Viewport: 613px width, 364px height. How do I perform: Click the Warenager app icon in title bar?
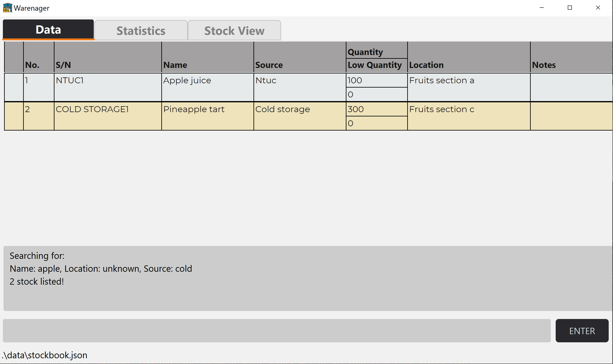click(x=7, y=8)
